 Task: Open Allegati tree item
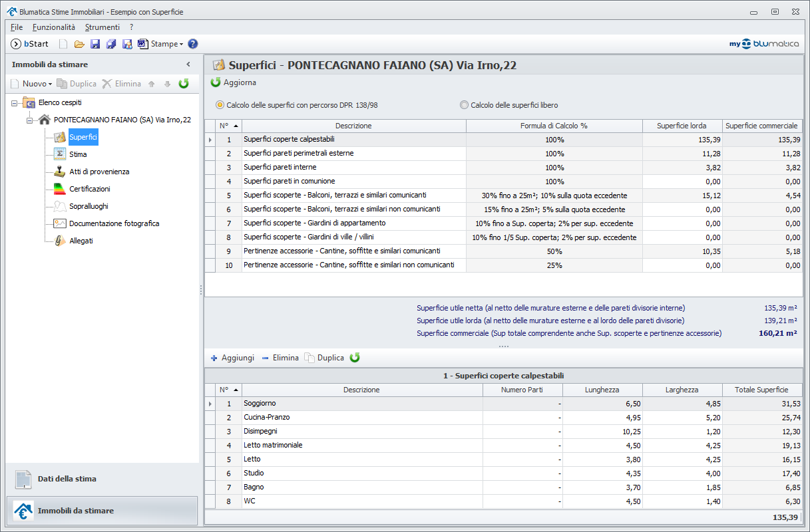coord(81,241)
